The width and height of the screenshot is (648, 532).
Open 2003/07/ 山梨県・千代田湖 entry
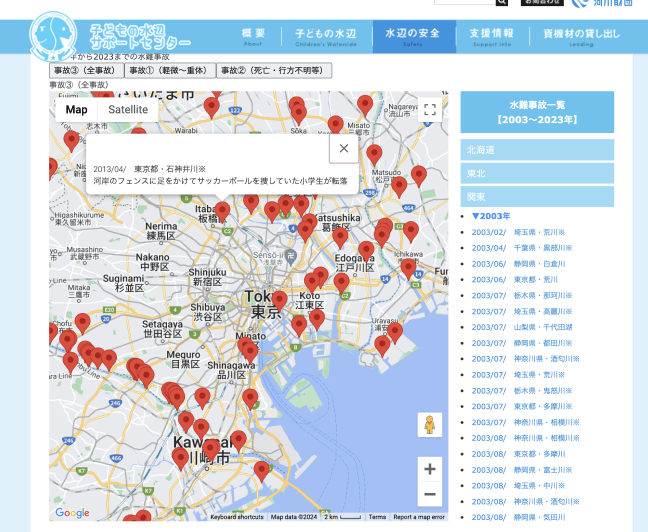(522, 327)
